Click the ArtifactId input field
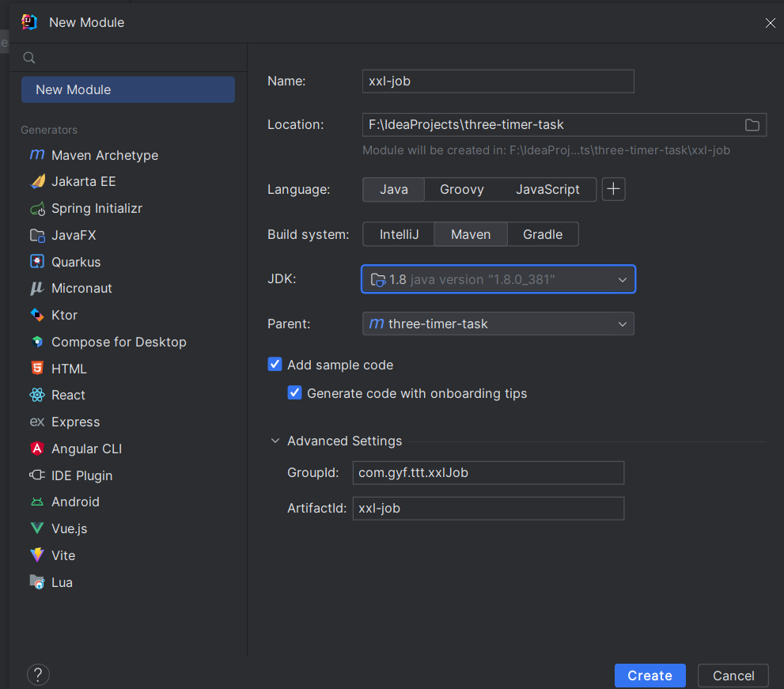Viewport: 784px width, 689px height. point(488,508)
